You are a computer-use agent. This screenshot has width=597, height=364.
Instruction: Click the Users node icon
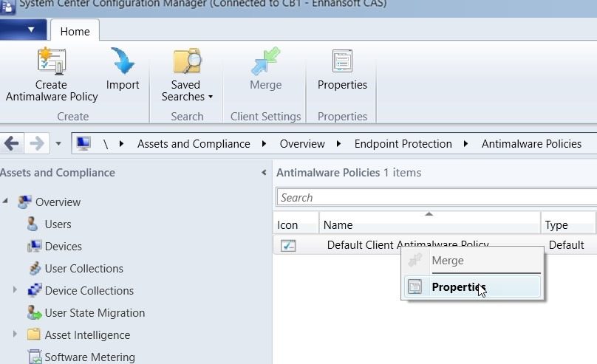point(33,224)
